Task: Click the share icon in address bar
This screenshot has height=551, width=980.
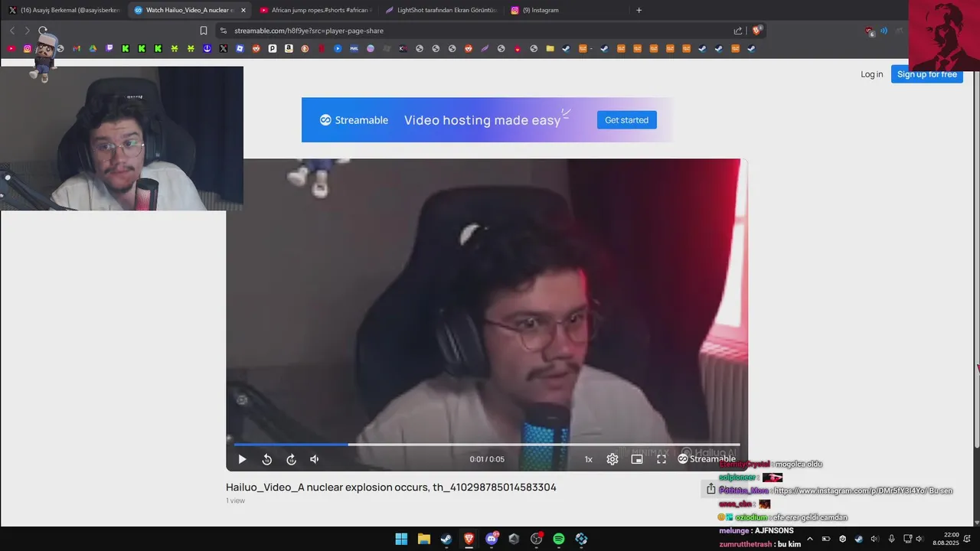Action: (738, 31)
